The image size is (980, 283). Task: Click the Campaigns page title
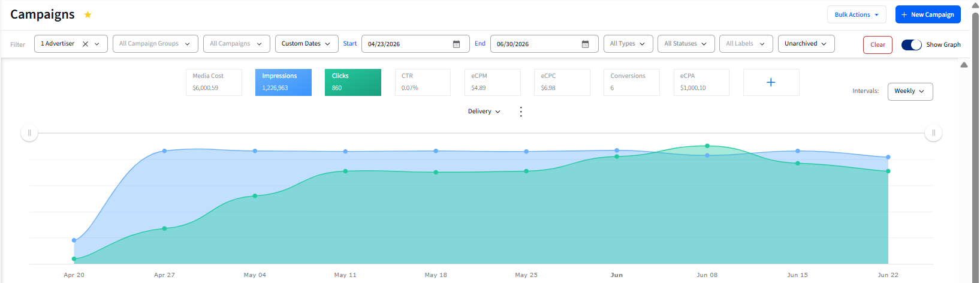(43, 14)
